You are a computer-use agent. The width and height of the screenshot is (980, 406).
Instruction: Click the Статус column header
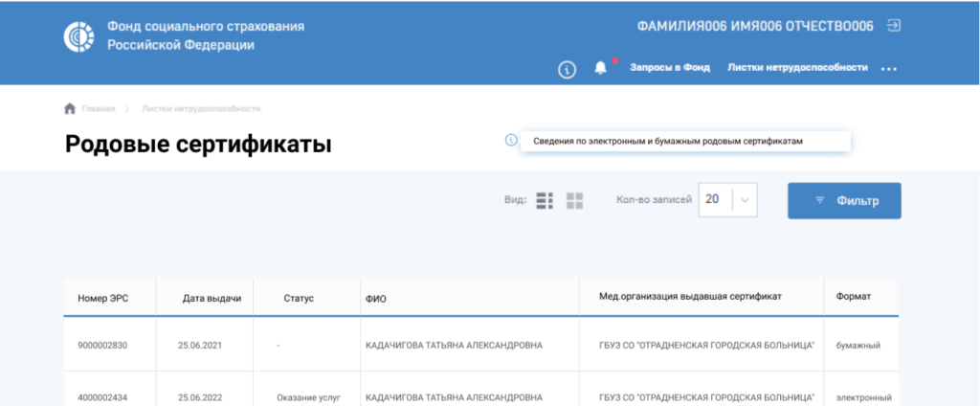point(299,299)
